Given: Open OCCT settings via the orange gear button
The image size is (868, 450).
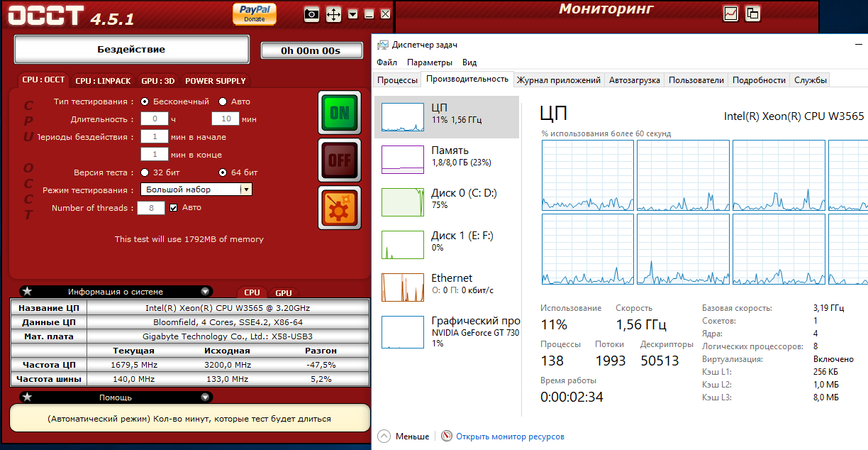Looking at the screenshot, I should pyautogui.click(x=340, y=207).
